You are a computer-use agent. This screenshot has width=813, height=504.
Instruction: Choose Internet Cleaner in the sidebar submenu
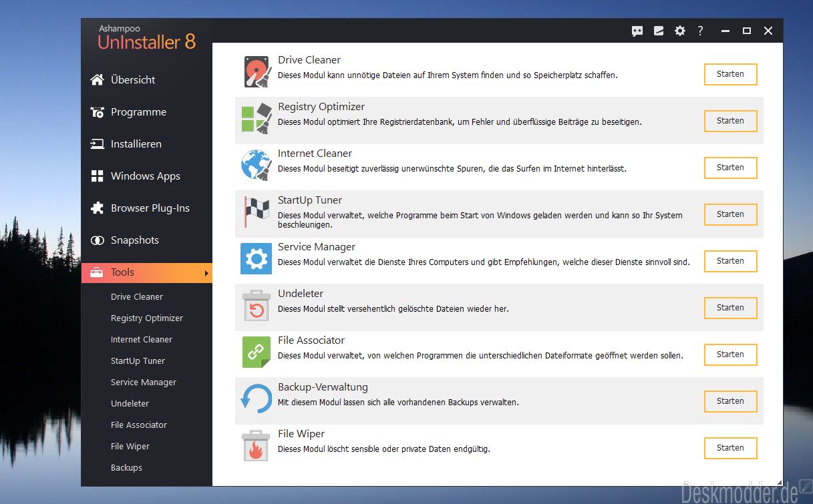pyautogui.click(x=142, y=340)
